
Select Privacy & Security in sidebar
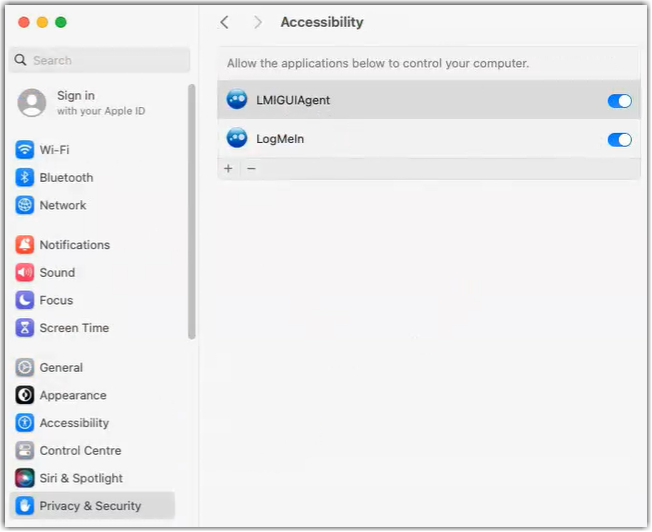coord(92,506)
